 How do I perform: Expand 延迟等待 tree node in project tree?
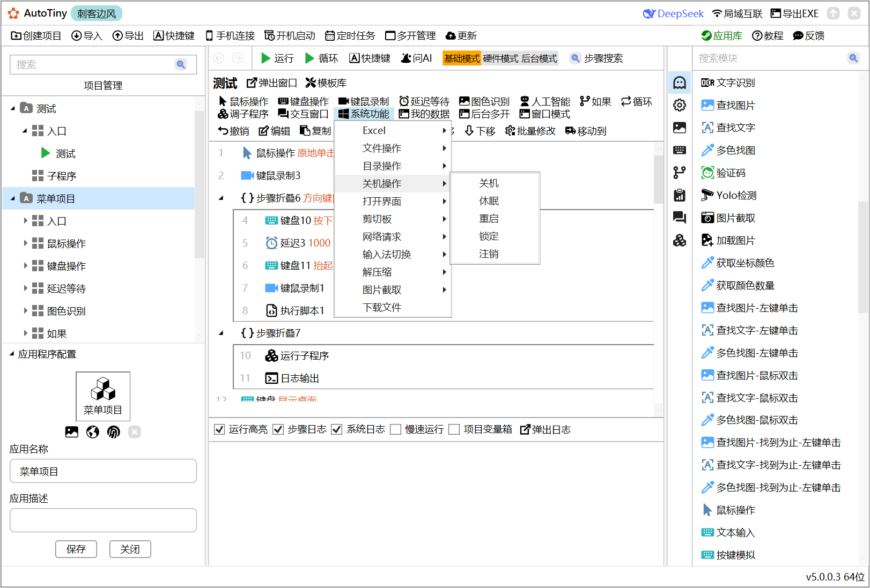(x=25, y=288)
